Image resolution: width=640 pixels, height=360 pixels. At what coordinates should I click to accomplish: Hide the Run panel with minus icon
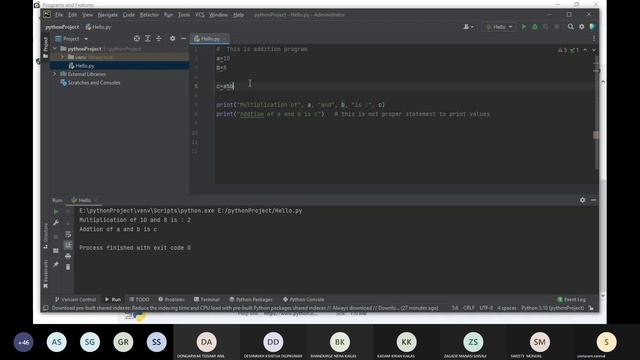tap(593, 200)
